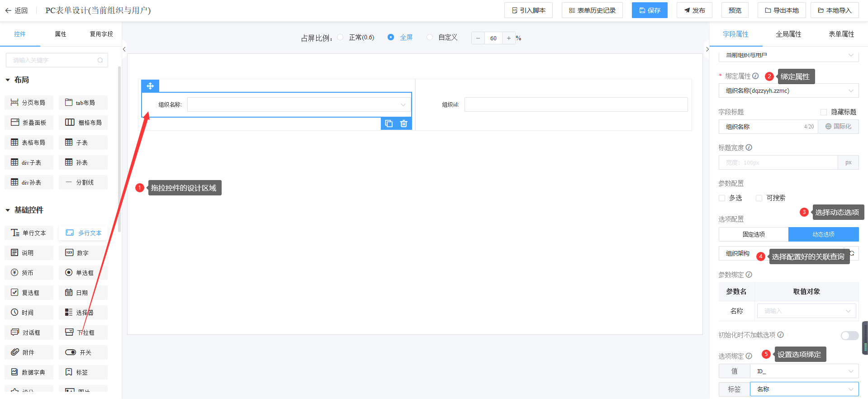Image resolution: width=868 pixels, height=399 pixels.
Task: Select the 栅格布局 grid layout control
Action: tap(83, 123)
